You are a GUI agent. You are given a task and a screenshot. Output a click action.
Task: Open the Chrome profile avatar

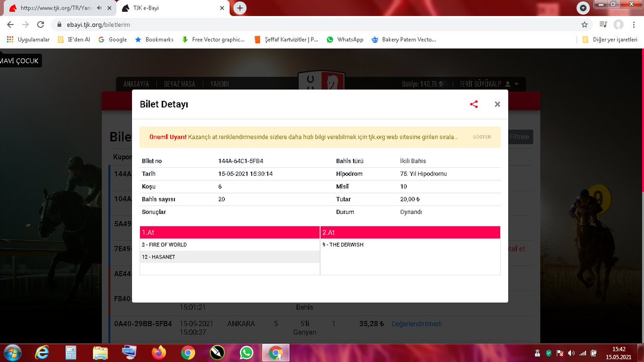619,25
